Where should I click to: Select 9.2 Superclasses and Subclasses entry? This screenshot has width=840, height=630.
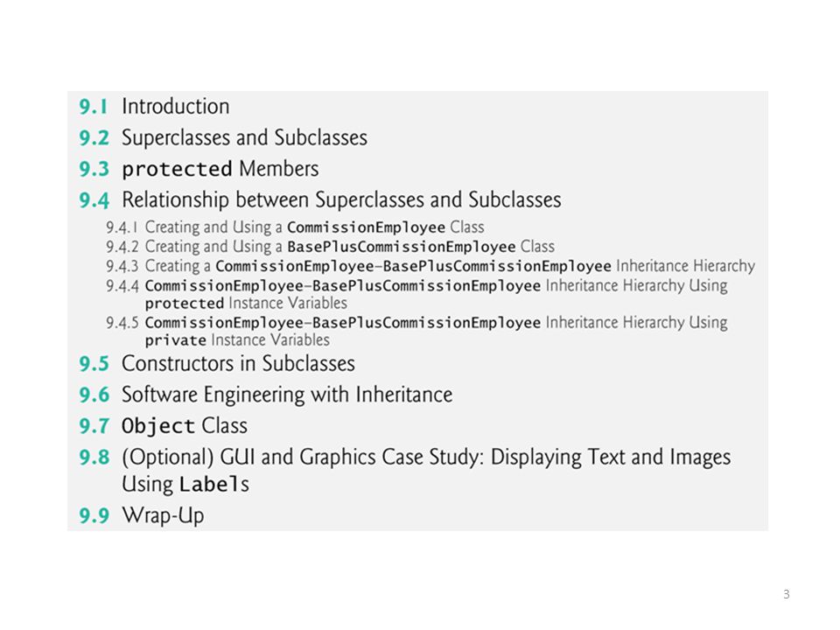(223, 137)
